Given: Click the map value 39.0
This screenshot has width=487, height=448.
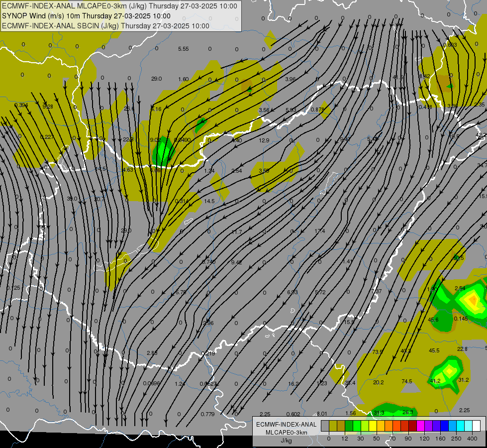Looking at the screenshot, I should [72, 199].
